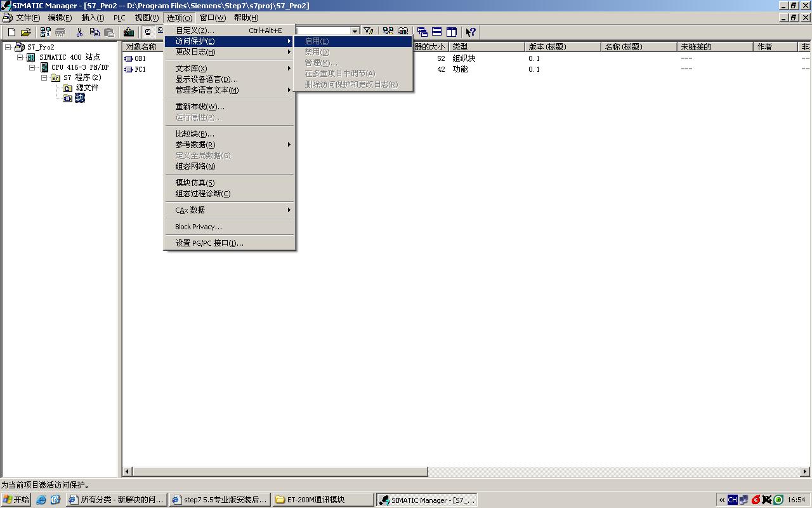
Task: Sort by the 未链接的 column header
Action: pyautogui.click(x=716, y=47)
